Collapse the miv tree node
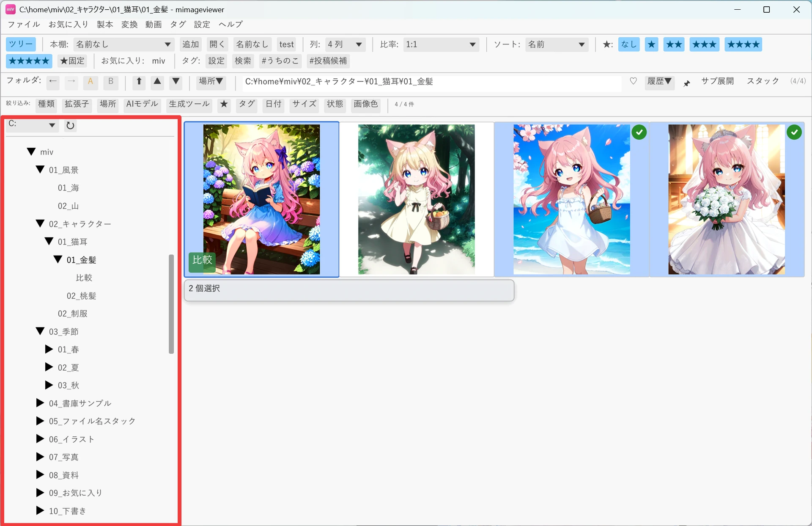The width and height of the screenshot is (812, 526). coord(31,151)
